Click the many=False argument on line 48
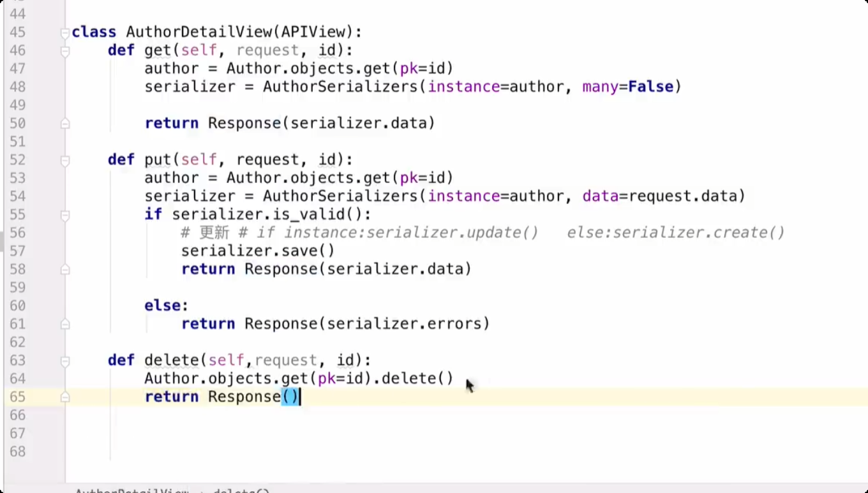This screenshot has height=493, width=868. [628, 87]
